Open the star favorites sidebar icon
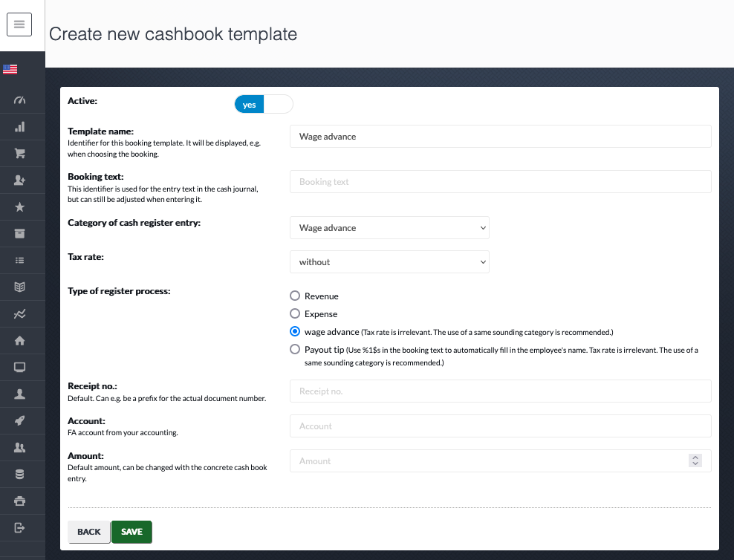The width and height of the screenshot is (734, 560). (19, 206)
